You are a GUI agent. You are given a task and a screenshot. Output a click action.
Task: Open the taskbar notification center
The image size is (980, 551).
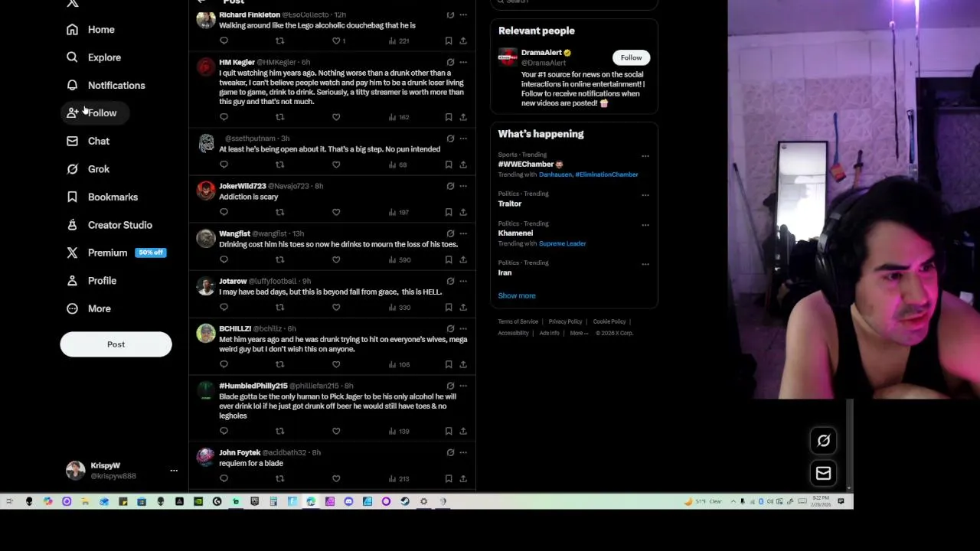(x=841, y=502)
